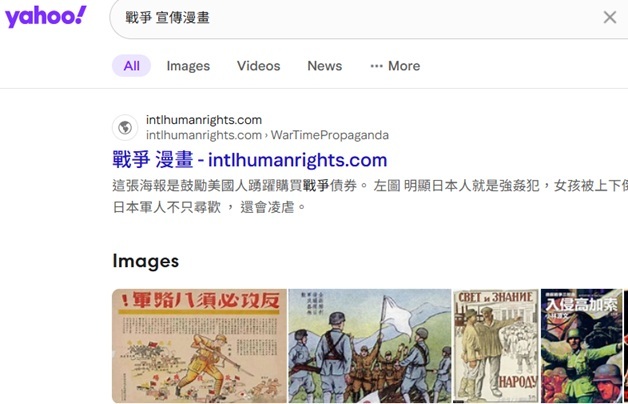Click in the search input field
Image resolution: width=628 pixels, height=404 pixels.
(360, 18)
